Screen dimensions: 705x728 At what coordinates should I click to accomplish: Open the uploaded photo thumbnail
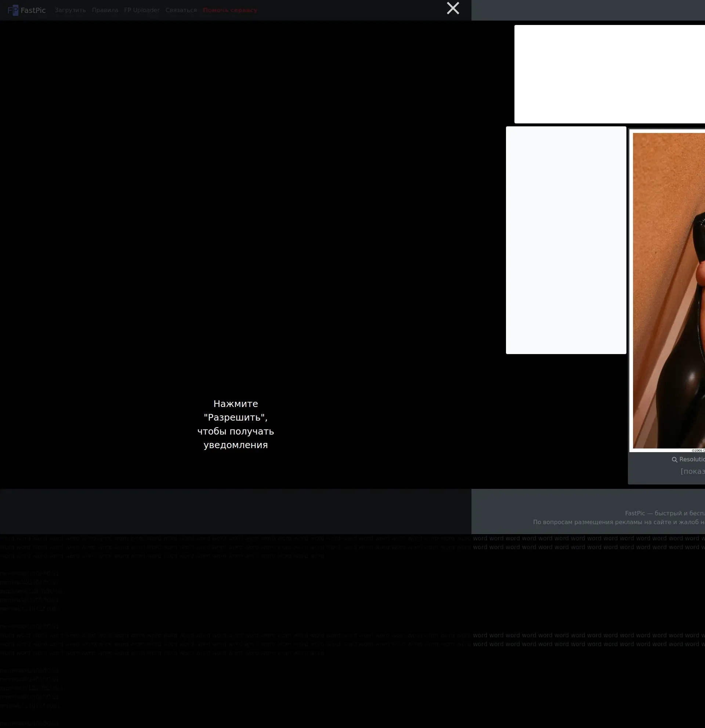(x=668, y=290)
